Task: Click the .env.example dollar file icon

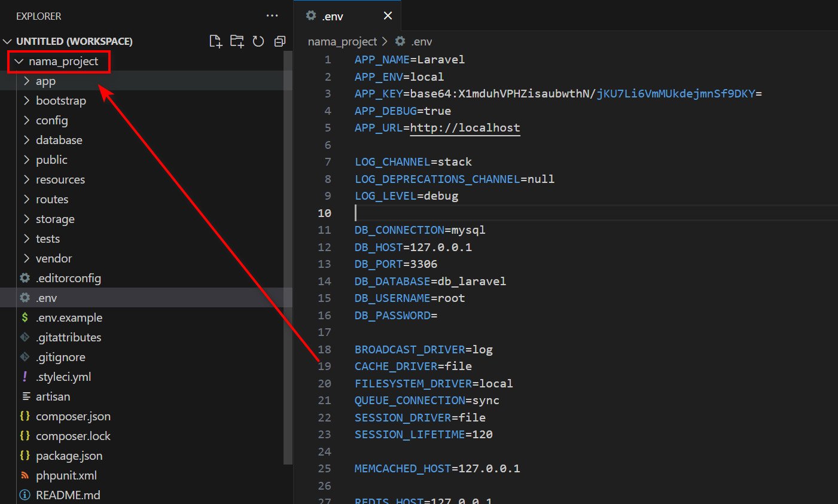Action: [x=25, y=317]
